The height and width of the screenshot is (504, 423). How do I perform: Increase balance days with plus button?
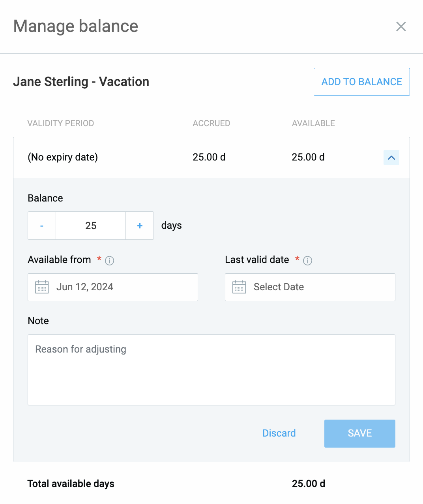(x=140, y=226)
